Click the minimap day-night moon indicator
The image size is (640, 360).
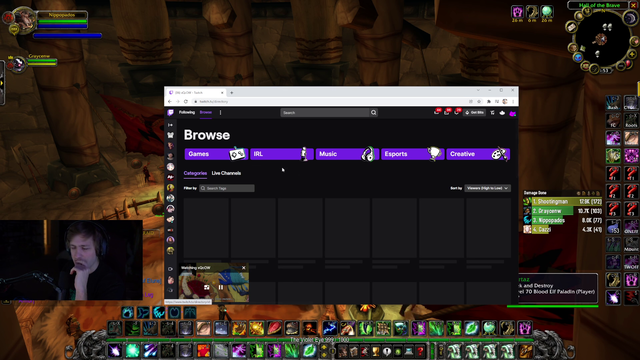(630, 18)
